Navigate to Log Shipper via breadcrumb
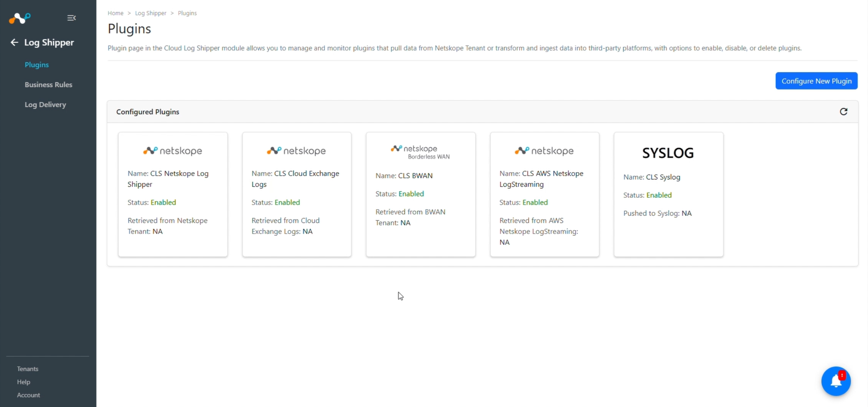Screen dimensions: 868x407 pyautogui.click(x=151, y=13)
